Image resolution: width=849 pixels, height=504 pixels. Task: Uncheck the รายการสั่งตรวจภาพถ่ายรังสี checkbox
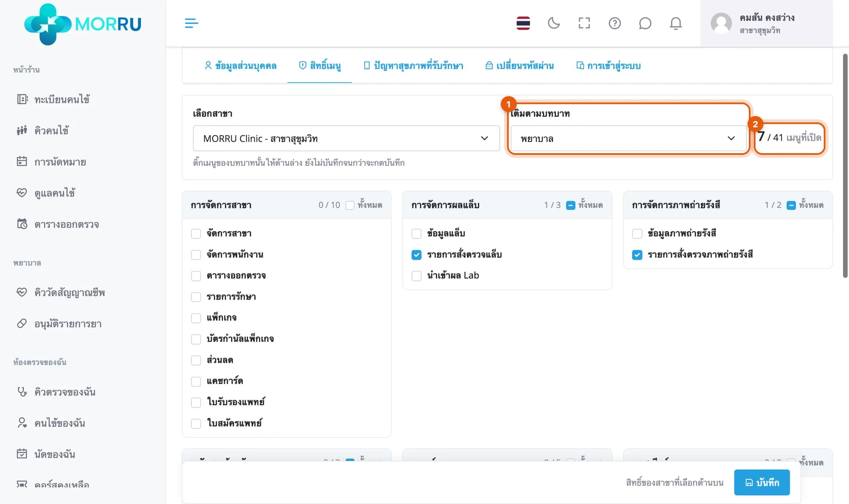point(637,255)
